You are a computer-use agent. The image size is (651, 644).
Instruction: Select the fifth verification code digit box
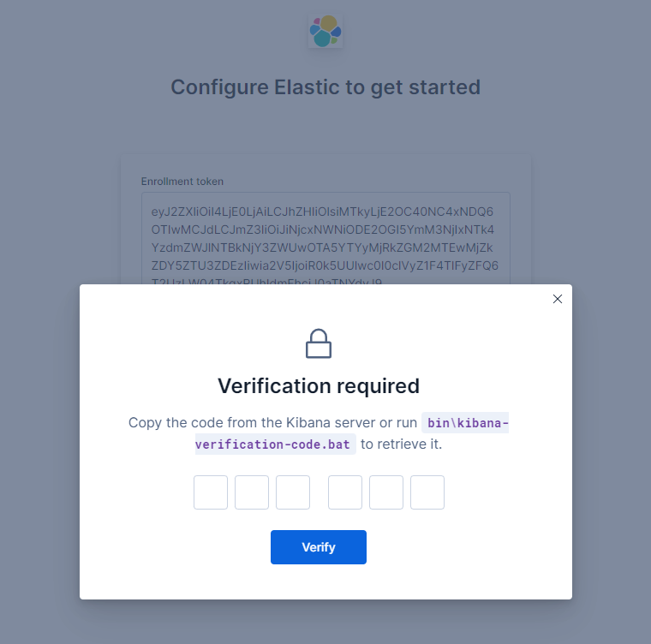point(386,492)
